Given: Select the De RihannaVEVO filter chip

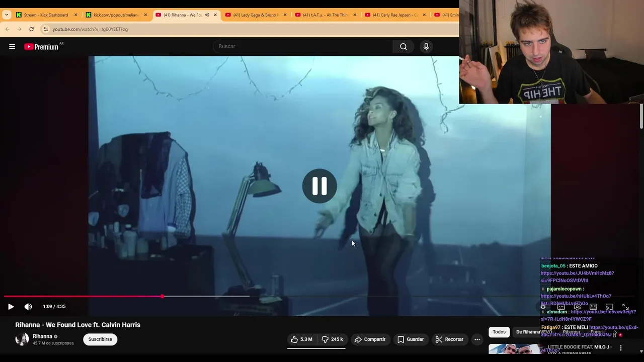Looking at the screenshot, I should pyautogui.click(x=534, y=332).
